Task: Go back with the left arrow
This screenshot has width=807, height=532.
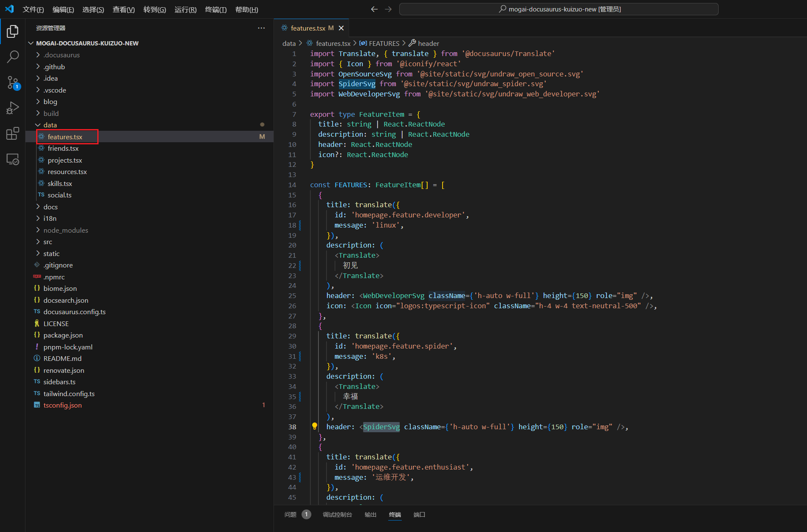Action: pyautogui.click(x=374, y=9)
